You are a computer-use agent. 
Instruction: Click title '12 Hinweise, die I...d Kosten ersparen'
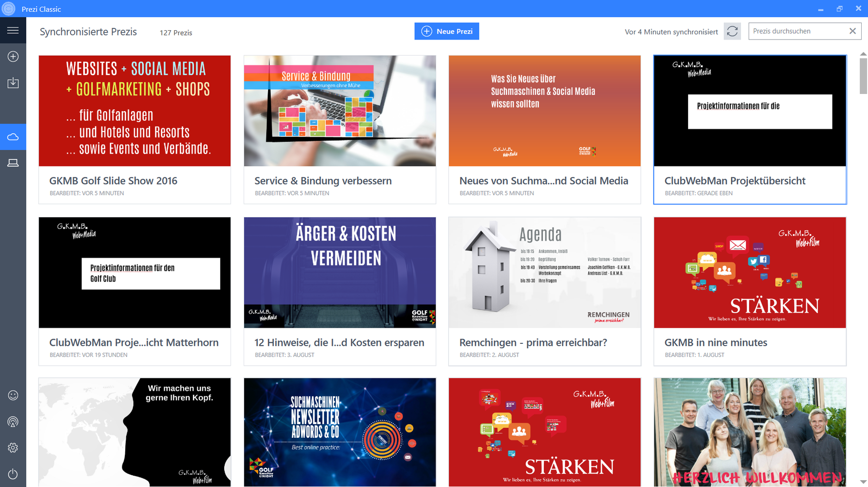tap(339, 342)
